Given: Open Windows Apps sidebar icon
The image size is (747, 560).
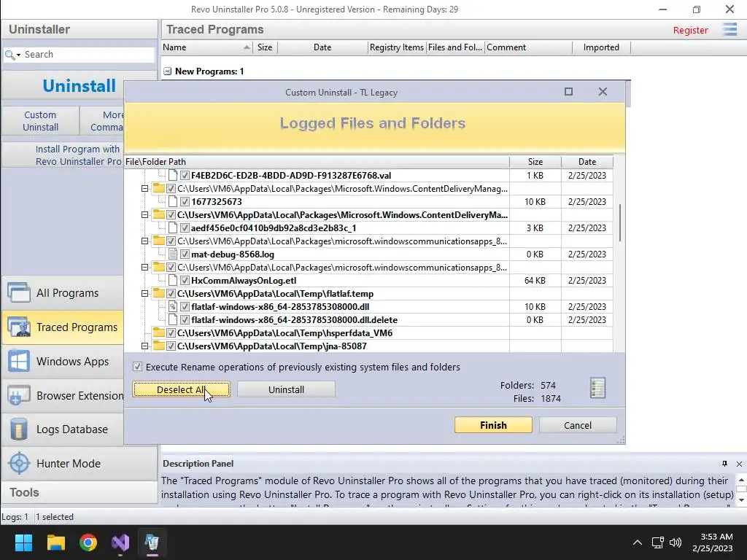Looking at the screenshot, I should [18, 362].
